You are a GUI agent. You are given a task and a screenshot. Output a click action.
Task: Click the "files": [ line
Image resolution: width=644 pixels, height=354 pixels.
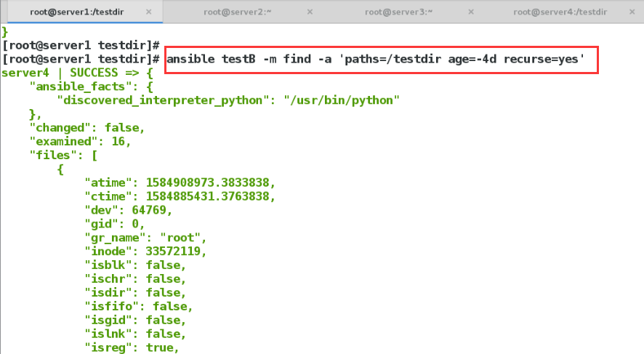click(x=63, y=156)
